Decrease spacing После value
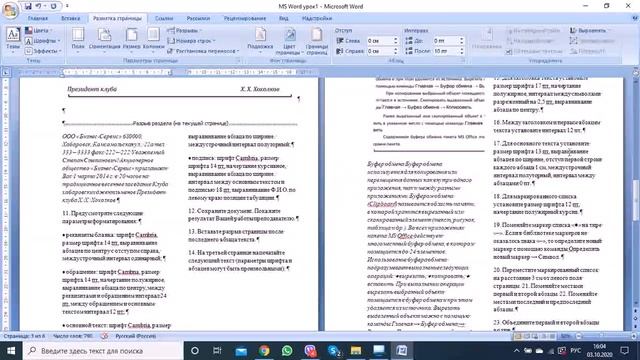The image size is (640, 360). tap(462, 53)
